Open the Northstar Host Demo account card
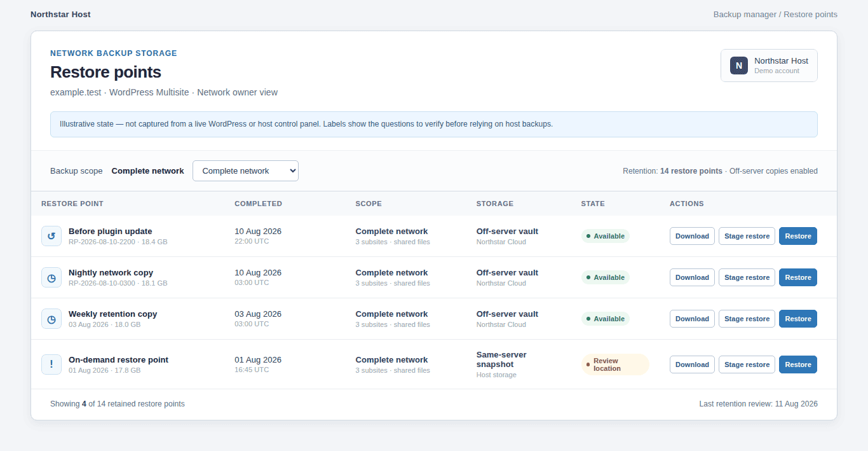Viewport: 868px width, 451px height. click(769, 66)
